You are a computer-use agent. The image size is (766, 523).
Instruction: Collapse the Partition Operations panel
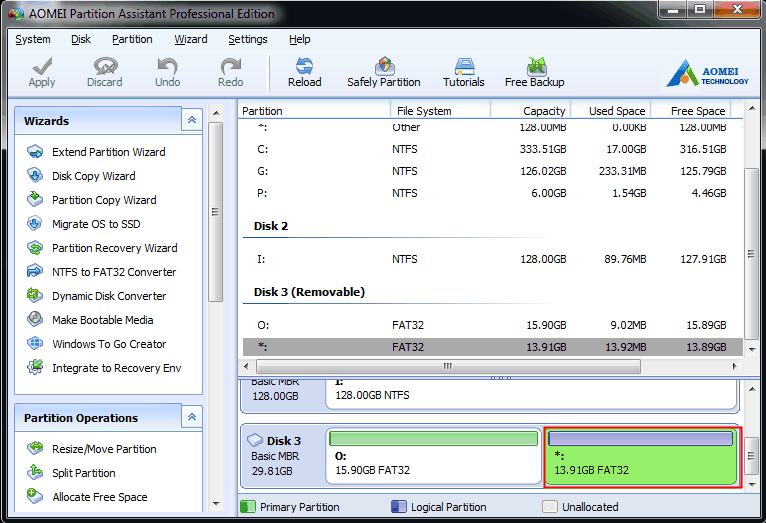(x=192, y=417)
